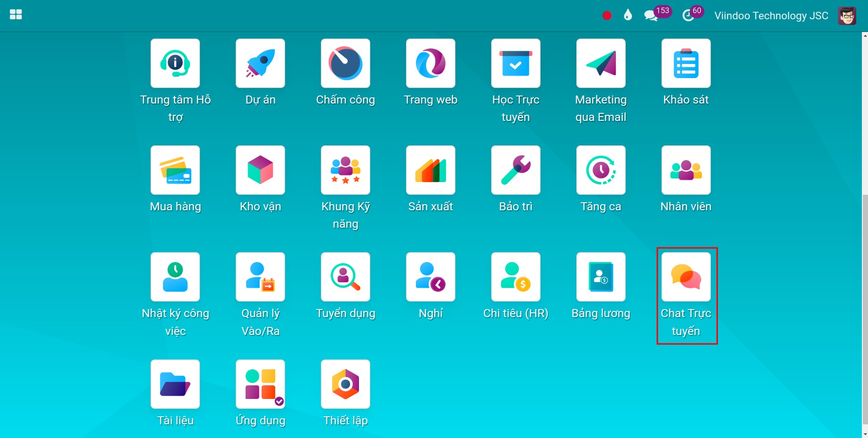This screenshot has width=868, height=438.
Task: Open the Tăng ca app
Action: [x=601, y=170]
